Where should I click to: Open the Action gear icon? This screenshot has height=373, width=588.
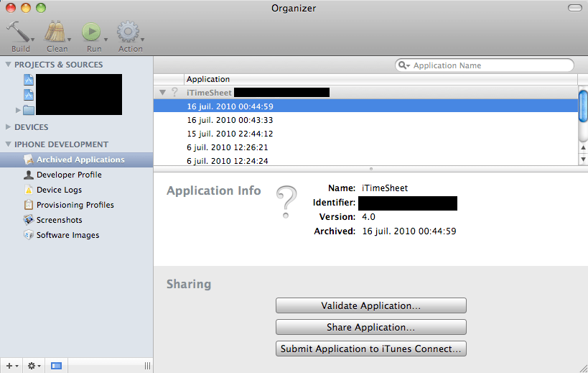[x=129, y=32]
